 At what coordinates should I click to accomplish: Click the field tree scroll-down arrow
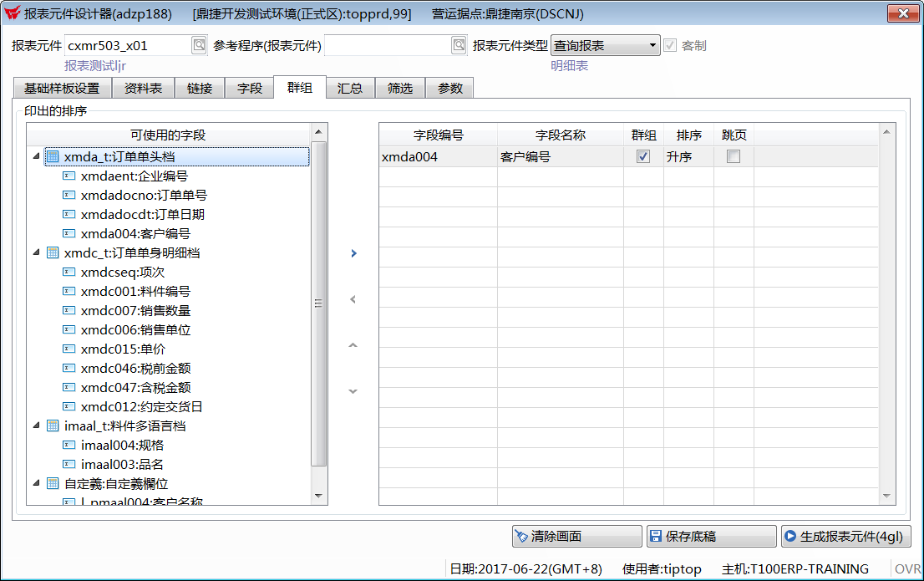[x=318, y=496]
